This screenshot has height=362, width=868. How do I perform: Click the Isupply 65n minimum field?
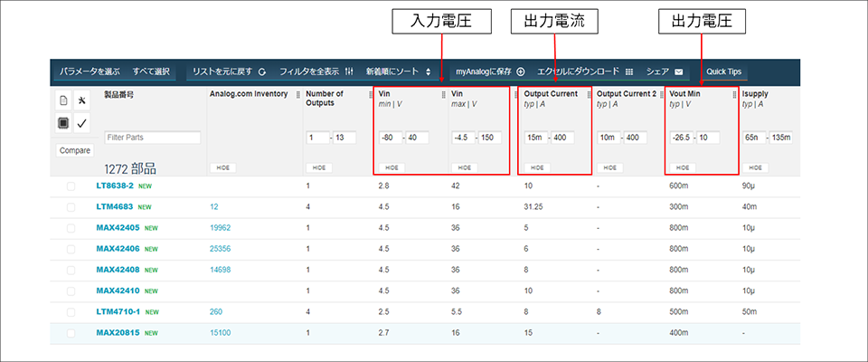click(753, 138)
